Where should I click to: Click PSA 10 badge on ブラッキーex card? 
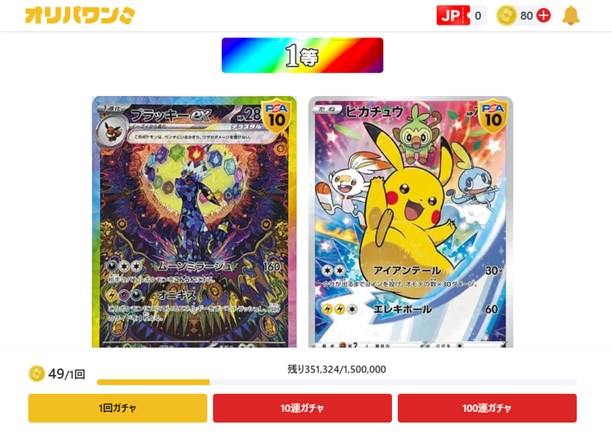pyautogui.click(x=277, y=116)
